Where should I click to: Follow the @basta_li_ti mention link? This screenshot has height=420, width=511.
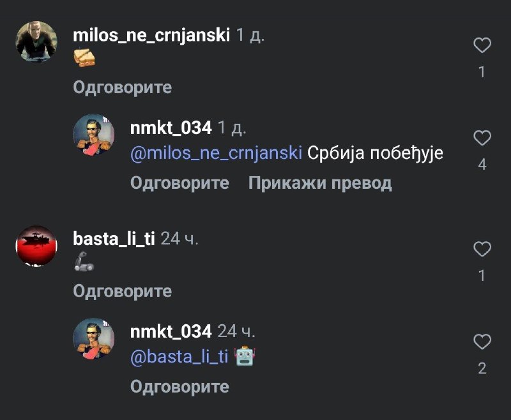[x=179, y=357]
